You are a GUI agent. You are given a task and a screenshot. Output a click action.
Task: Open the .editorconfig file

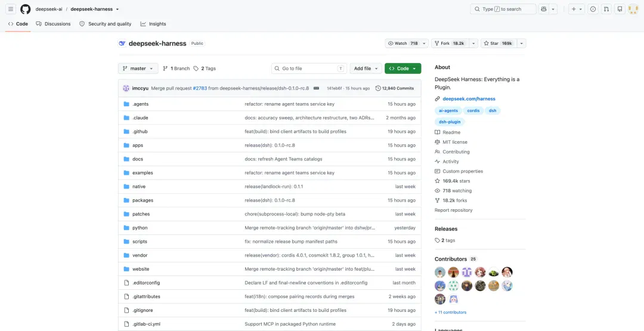coord(146,283)
